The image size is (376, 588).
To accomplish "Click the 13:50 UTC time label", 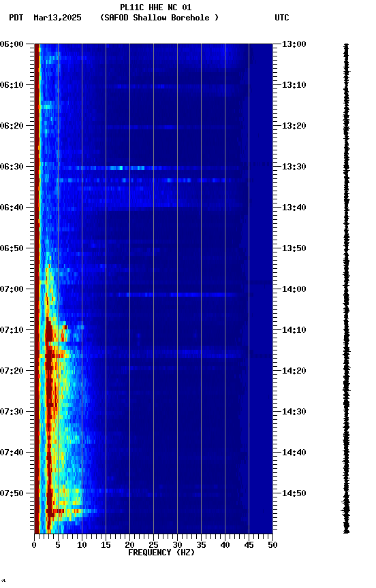I will click(294, 248).
